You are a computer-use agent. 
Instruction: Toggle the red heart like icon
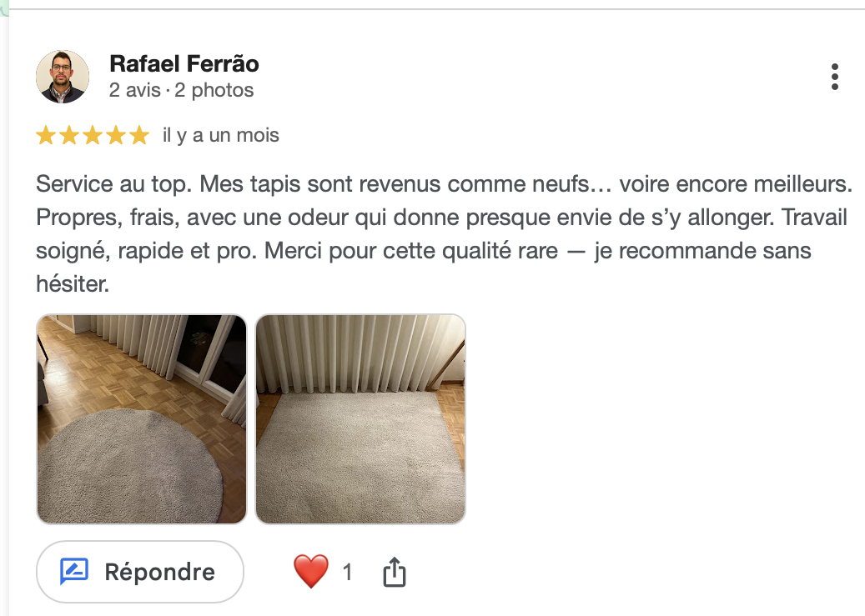coord(311,572)
